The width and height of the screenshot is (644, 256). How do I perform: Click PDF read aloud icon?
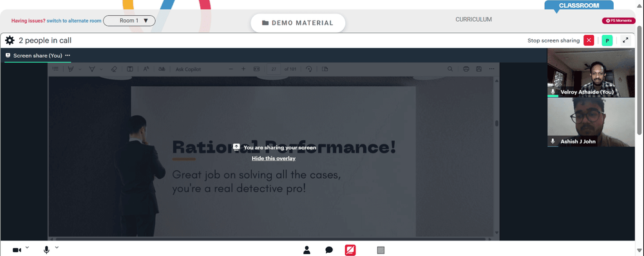[x=146, y=69]
